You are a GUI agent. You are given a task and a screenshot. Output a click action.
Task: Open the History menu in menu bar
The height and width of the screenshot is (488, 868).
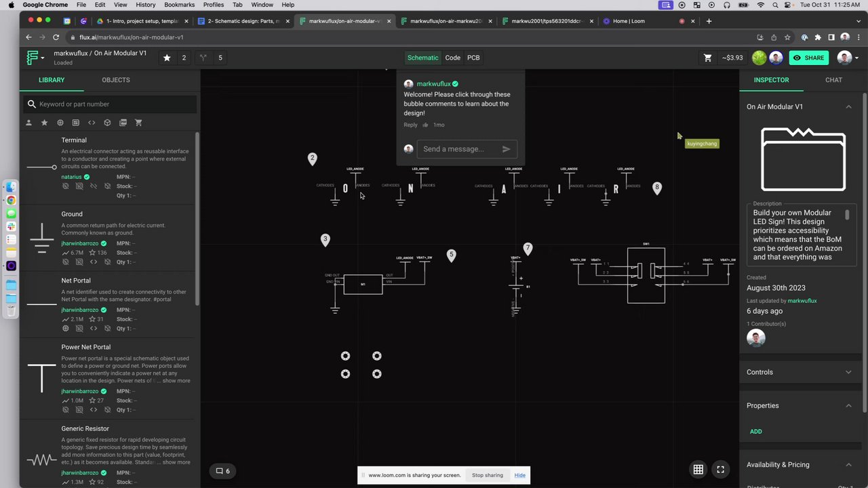pyautogui.click(x=145, y=5)
